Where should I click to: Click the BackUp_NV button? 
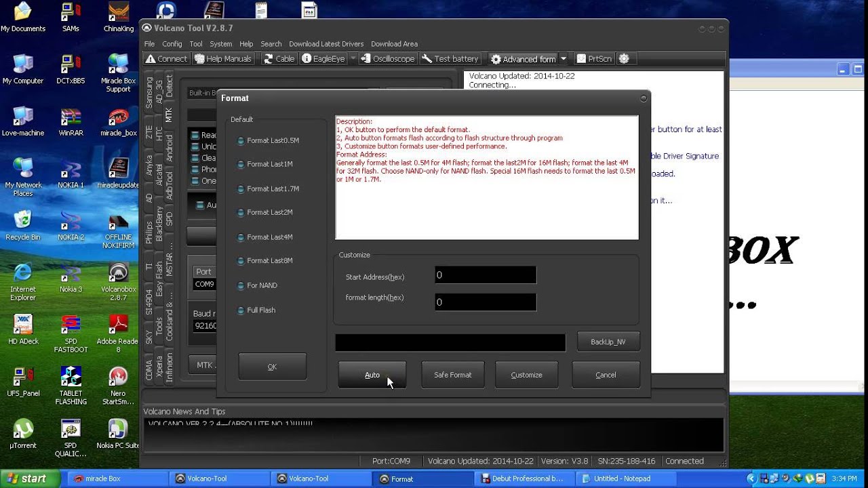608,342
